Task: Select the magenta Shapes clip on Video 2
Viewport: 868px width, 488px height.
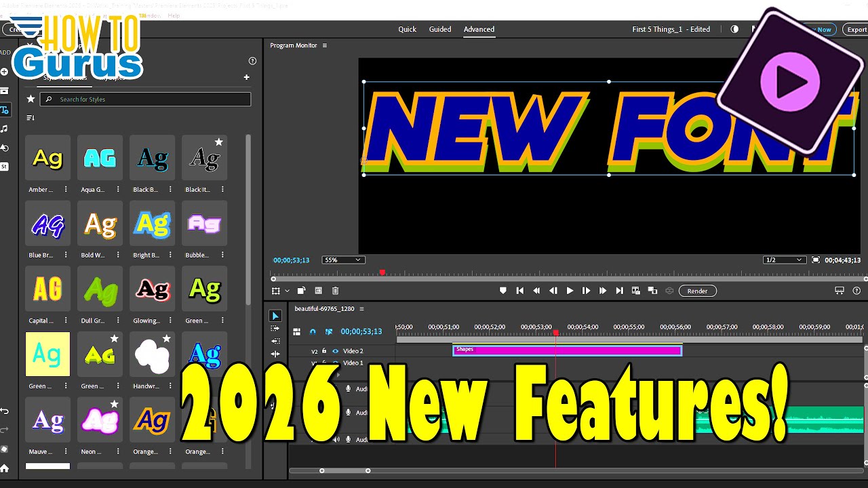Action: (567, 350)
